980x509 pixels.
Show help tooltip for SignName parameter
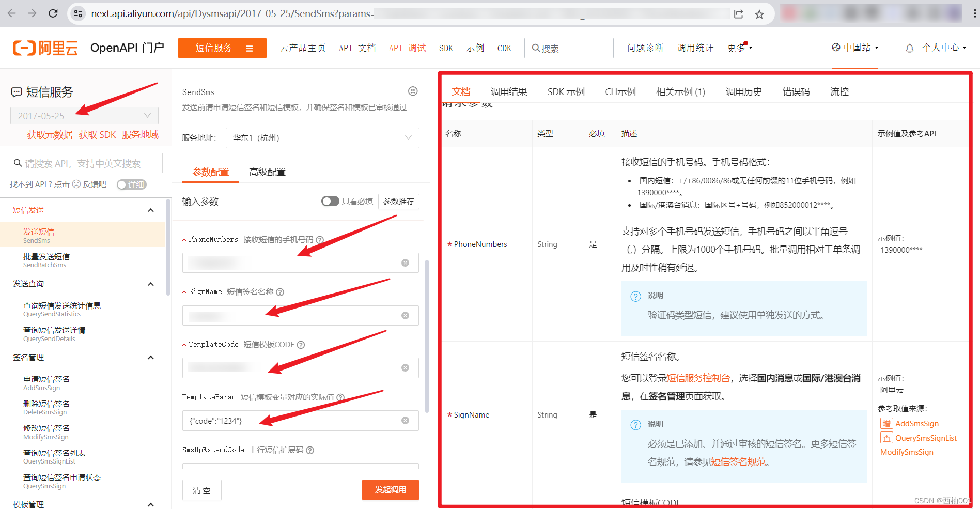[280, 292]
